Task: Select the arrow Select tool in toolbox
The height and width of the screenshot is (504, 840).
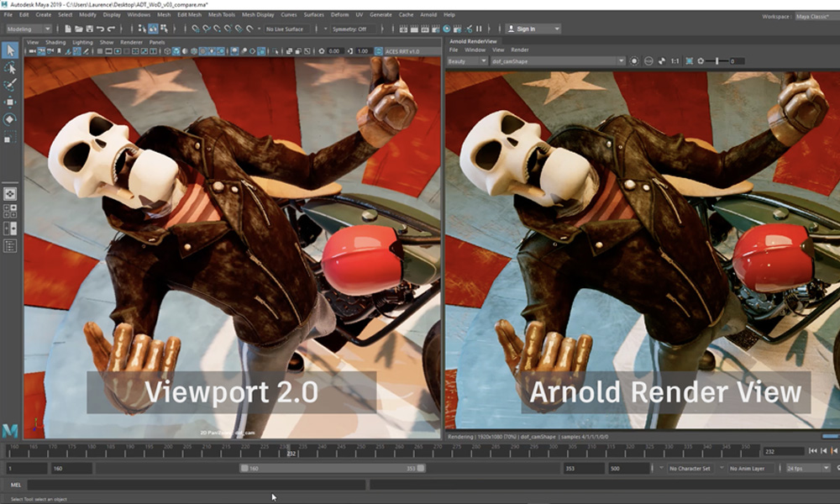Action: click(11, 51)
